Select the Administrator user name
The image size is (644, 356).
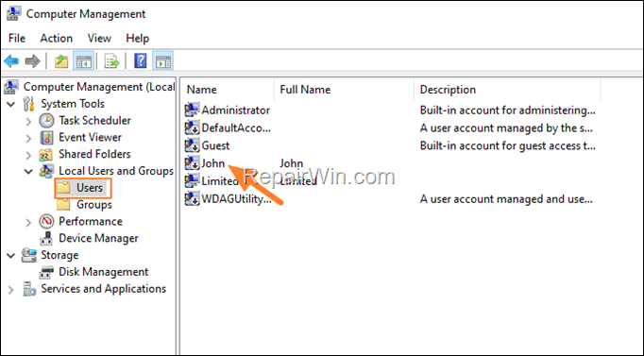(236, 110)
